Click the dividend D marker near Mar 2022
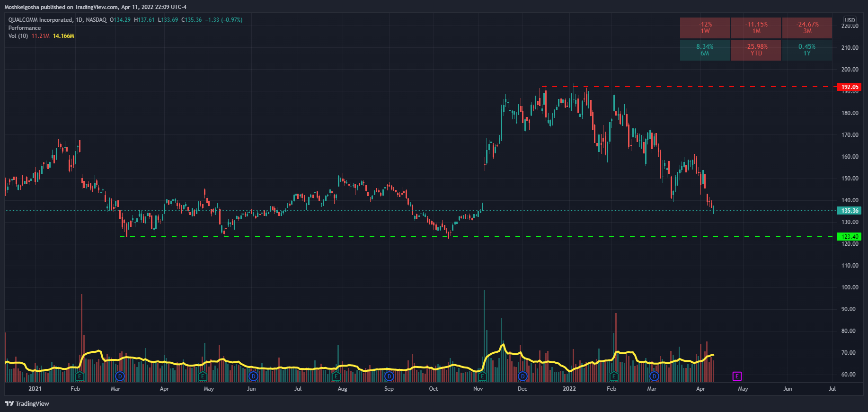Screen dimensions: 868x412 654,376
